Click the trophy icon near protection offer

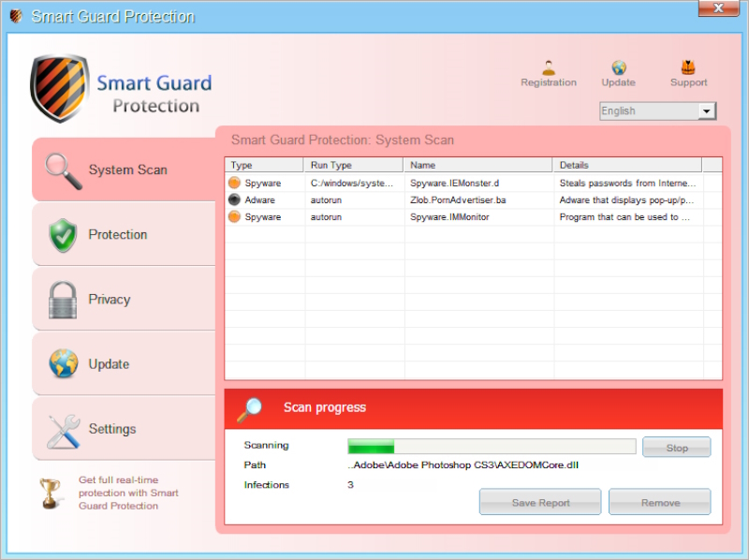(51, 493)
